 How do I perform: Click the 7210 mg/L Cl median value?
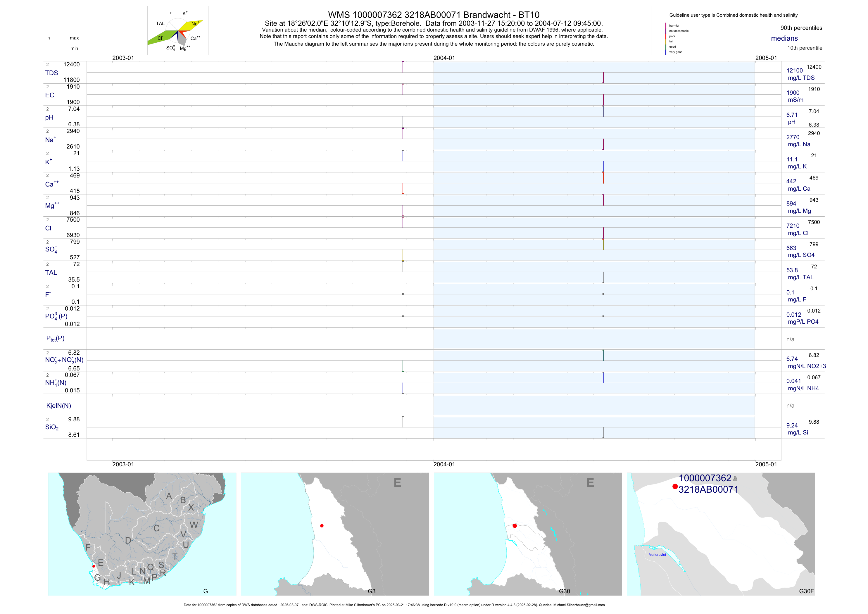point(793,226)
